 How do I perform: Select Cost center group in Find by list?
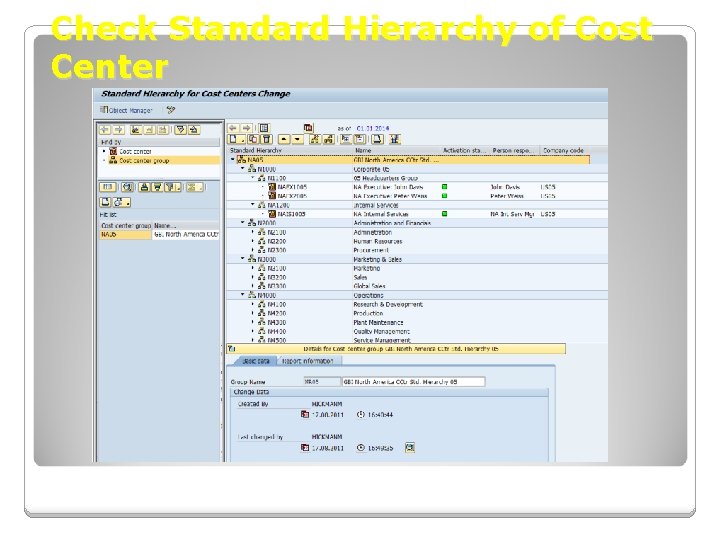tap(140, 161)
